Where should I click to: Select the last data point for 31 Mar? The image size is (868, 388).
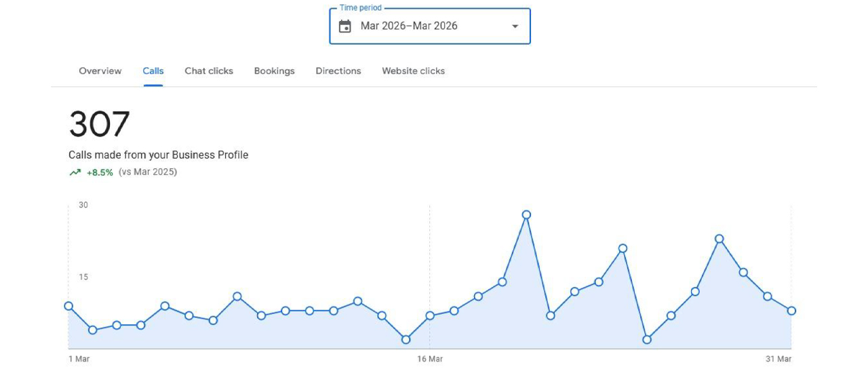pyautogui.click(x=791, y=311)
